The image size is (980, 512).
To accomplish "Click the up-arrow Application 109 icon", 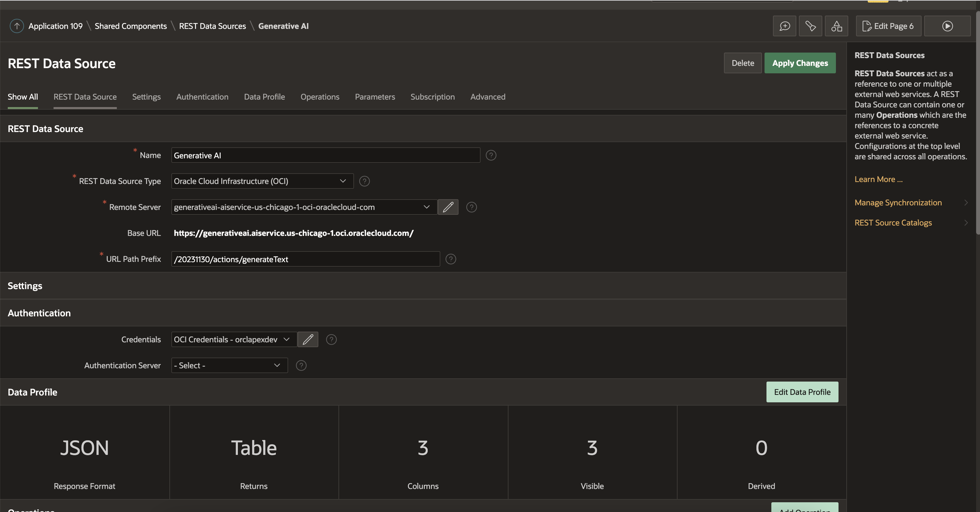I will click(17, 26).
